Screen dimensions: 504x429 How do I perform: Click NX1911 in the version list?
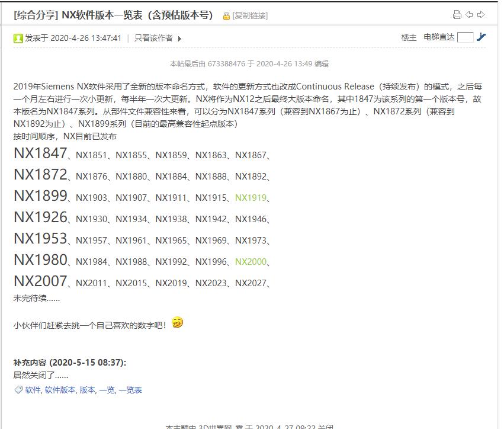(171, 197)
